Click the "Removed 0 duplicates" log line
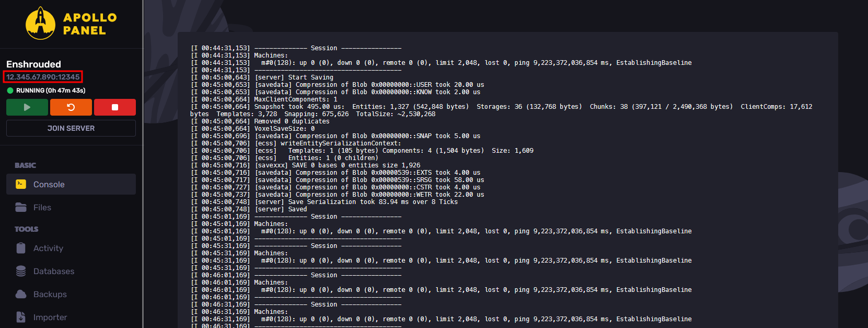The image size is (868, 328). pos(260,121)
